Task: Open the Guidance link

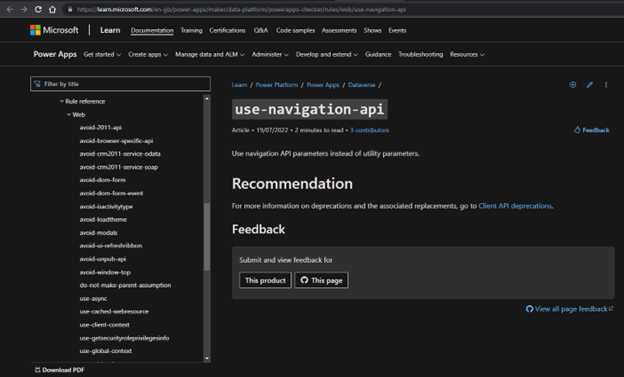Action: tap(378, 55)
